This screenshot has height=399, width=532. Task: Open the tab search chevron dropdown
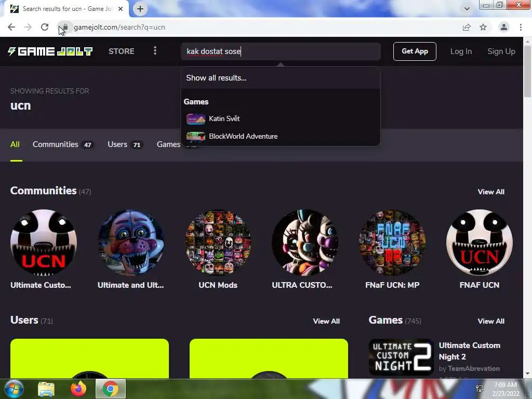click(x=467, y=9)
